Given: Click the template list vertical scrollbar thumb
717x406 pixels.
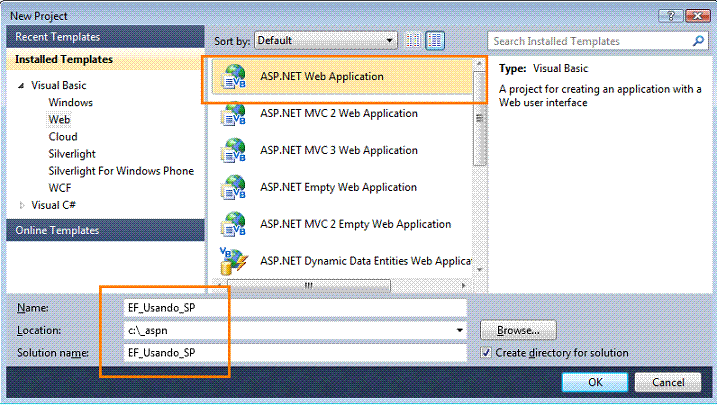Looking at the screenshot, I should coord(479,119).
